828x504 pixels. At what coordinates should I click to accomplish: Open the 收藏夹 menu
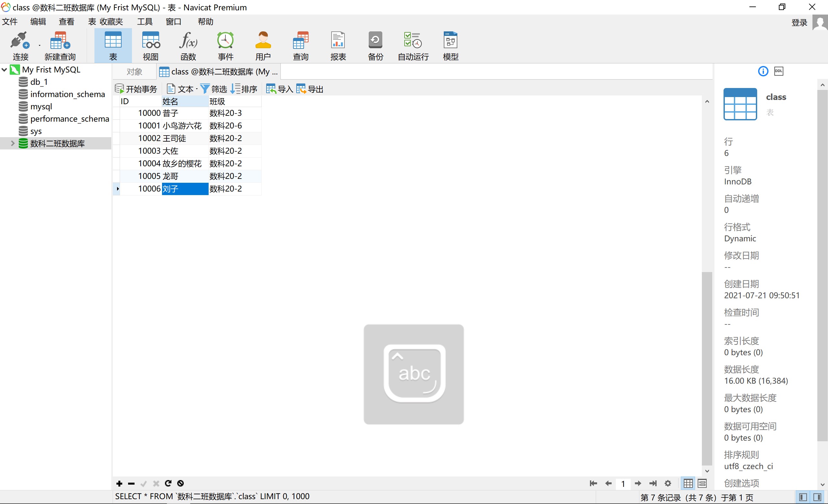(x=111, y=21)
